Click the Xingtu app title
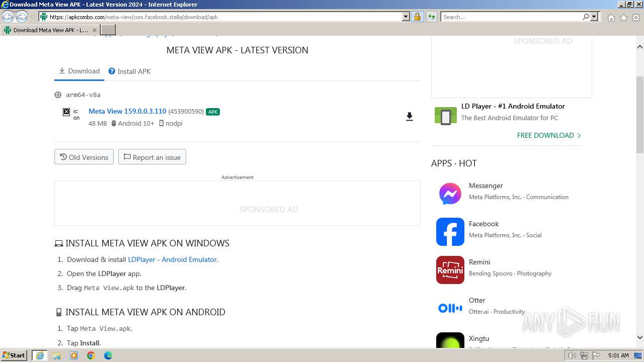 (x=479, y=338)
